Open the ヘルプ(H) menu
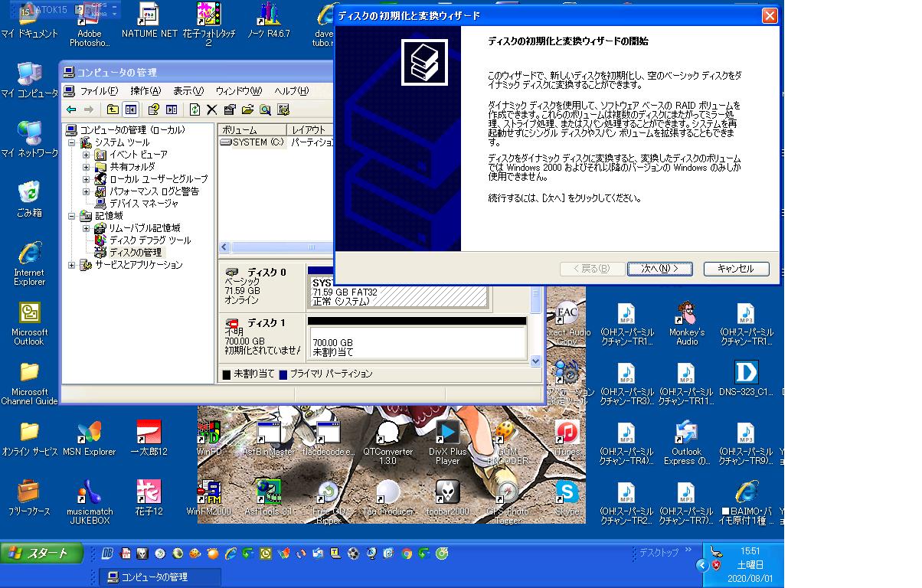 (x=291, y=90)
